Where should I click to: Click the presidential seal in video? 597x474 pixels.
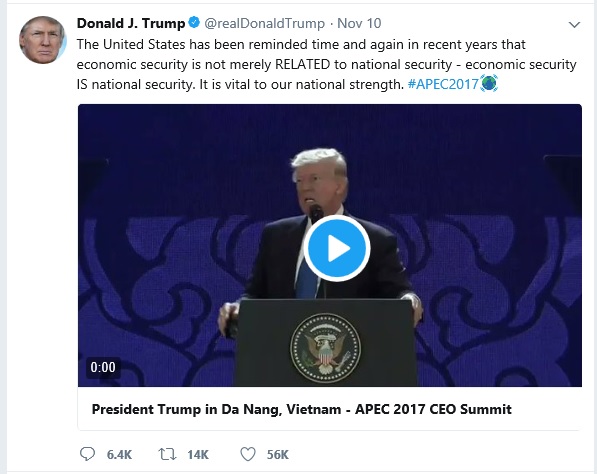pos(326,348)
